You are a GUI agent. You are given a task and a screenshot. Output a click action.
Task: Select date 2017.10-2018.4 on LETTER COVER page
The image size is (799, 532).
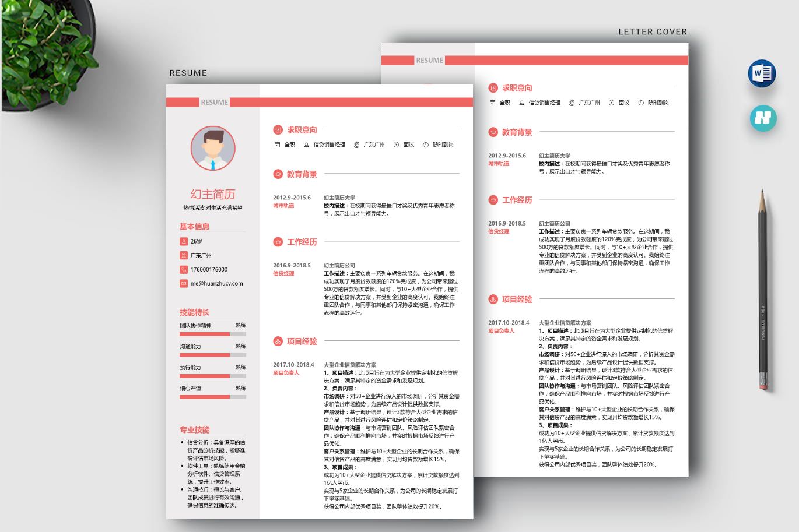509,322
